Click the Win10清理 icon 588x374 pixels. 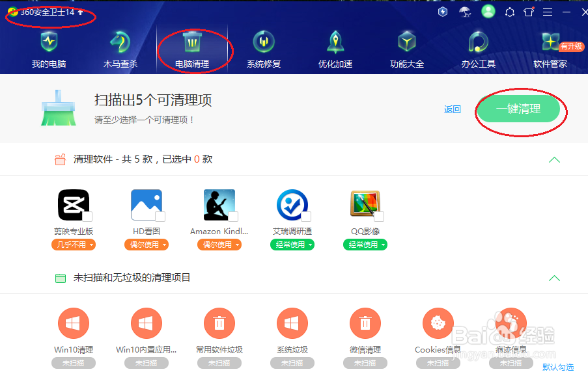click(x=74, y=323)
